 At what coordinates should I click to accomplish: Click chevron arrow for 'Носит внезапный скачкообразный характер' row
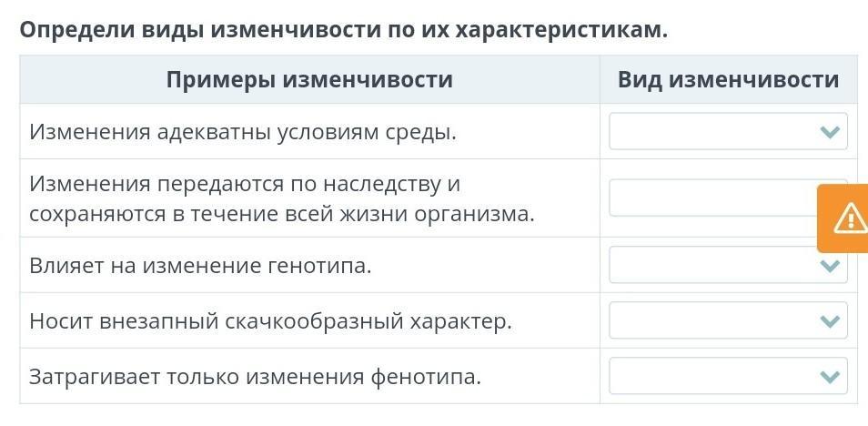point(829,320)
